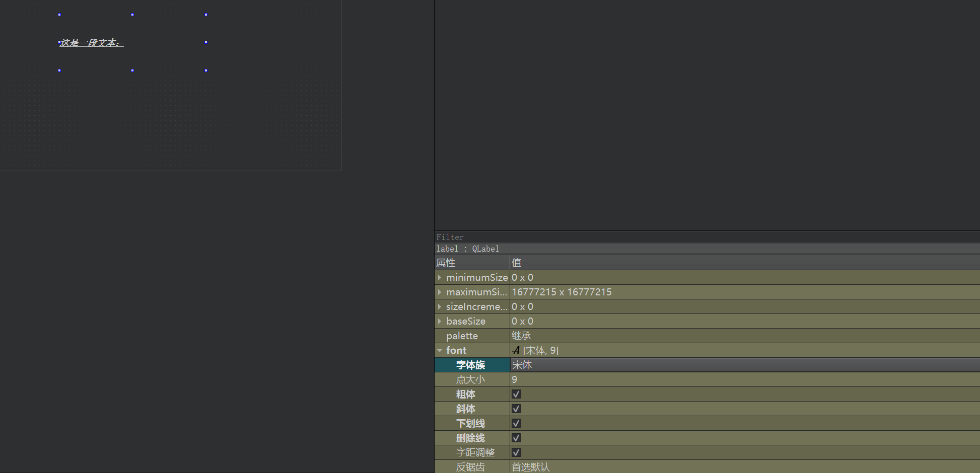This screenshot has height=473, width=980.
Task: Select the 删除线 property name
Action: coord(470,438)
